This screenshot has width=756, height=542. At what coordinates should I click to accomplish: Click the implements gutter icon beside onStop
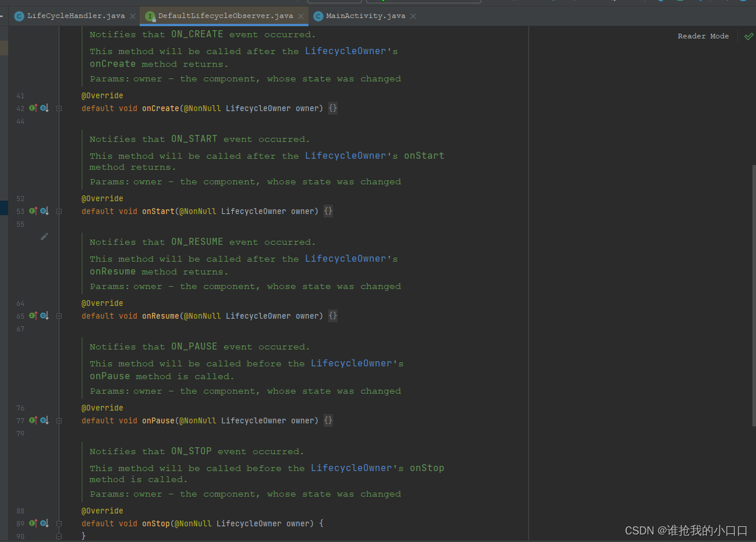pos(33,523)
